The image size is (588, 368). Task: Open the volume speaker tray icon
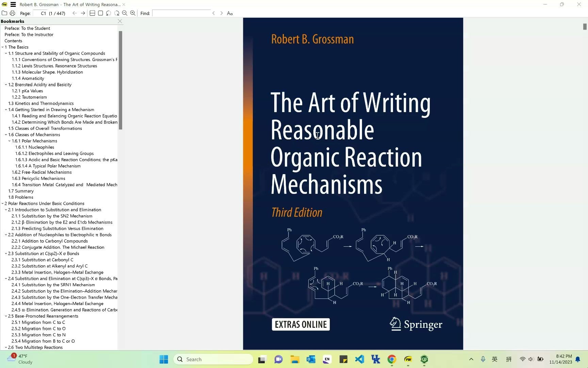(x=531, y=359)
